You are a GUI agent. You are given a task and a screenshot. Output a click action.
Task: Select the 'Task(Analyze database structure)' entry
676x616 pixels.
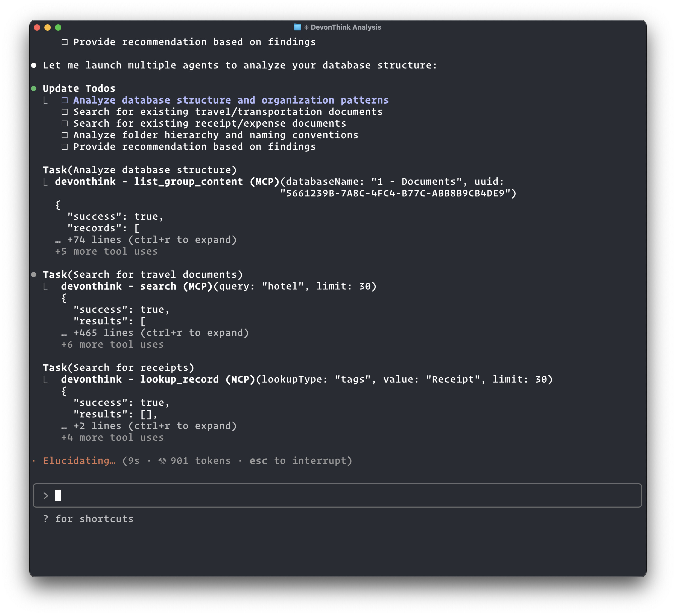point(140,170)
